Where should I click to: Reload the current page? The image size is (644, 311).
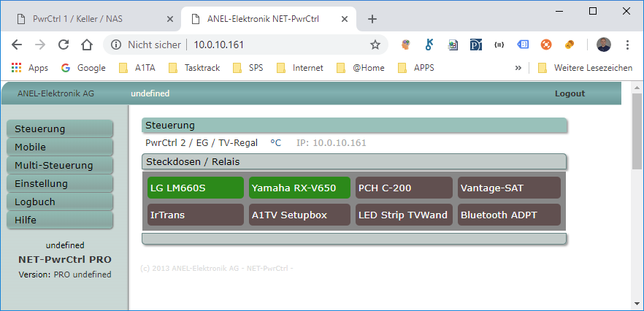click(x=64, y=45)
